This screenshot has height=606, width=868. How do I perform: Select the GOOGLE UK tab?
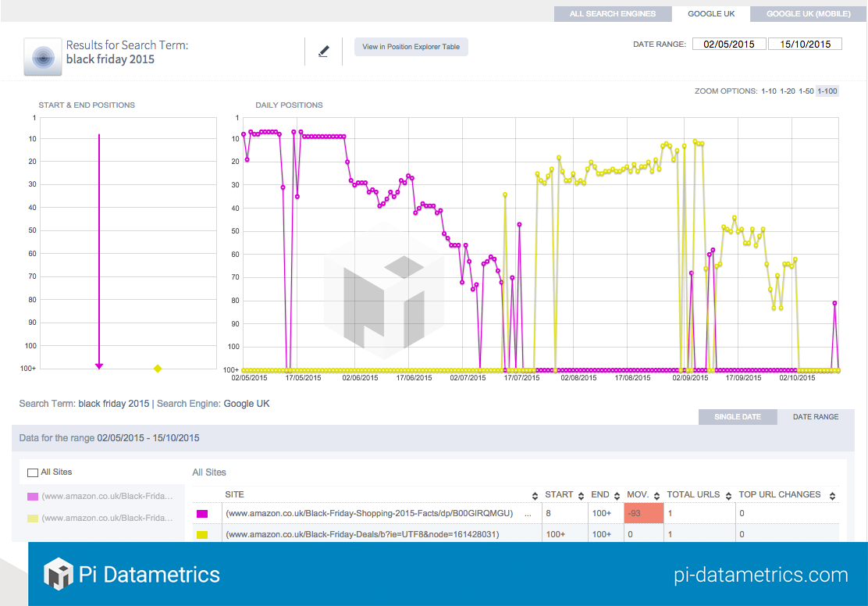pos(711,14)
